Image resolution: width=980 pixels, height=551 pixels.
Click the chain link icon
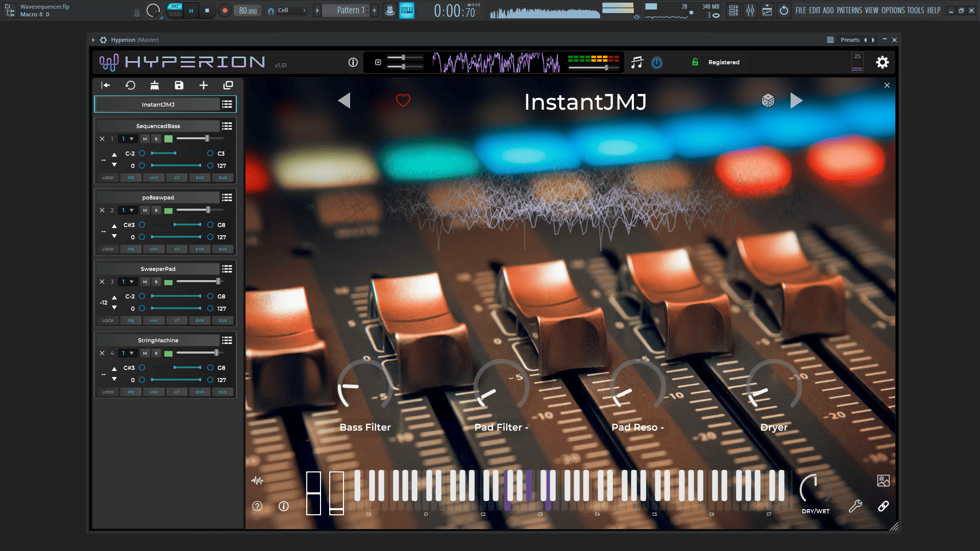click(883, 506)
